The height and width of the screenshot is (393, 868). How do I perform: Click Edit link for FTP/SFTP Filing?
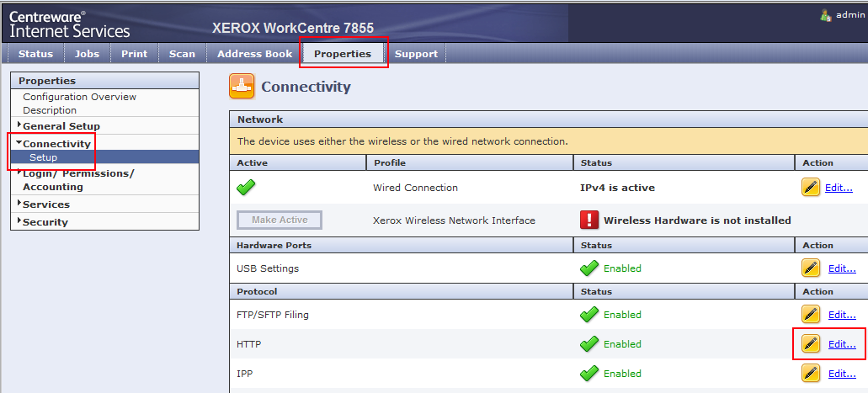point(842,315)
